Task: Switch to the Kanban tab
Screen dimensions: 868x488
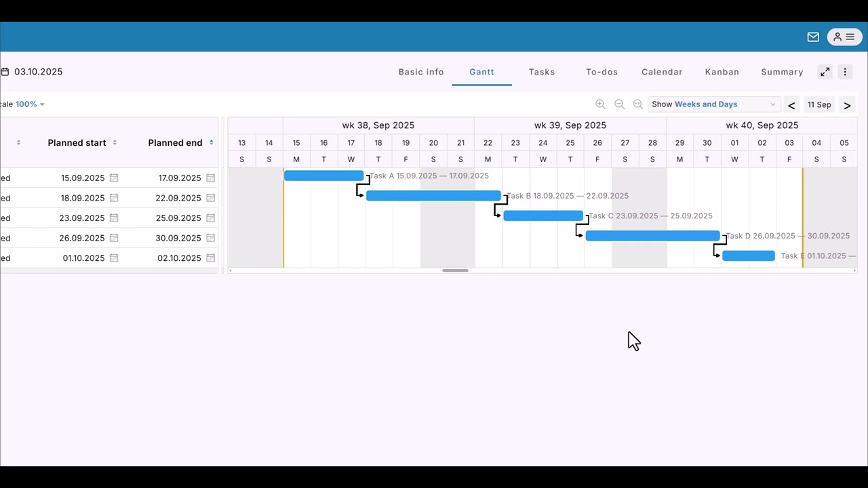Action: click(722, 72)
